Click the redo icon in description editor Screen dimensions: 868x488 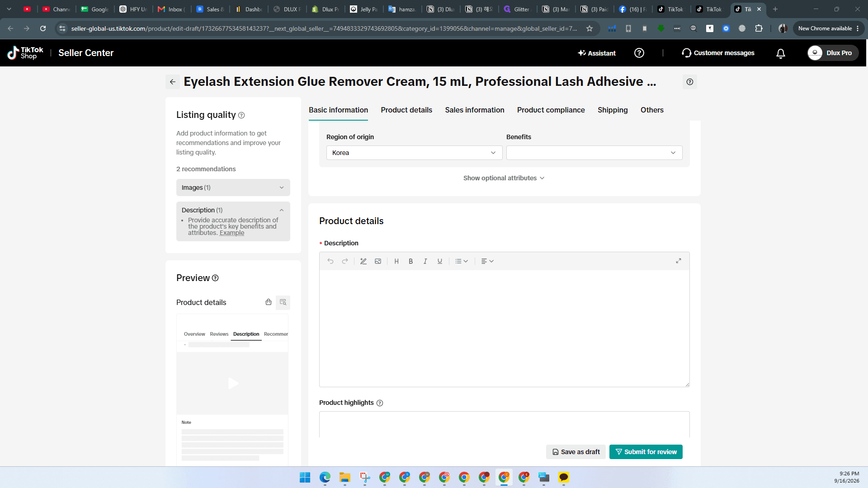pyautogui.click(x=345, y=261)
